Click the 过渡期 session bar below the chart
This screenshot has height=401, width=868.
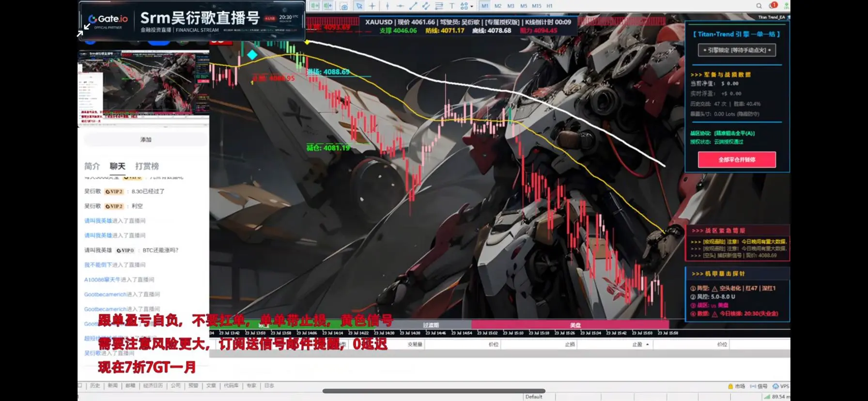pyautogui.click(x=431, y=325)
